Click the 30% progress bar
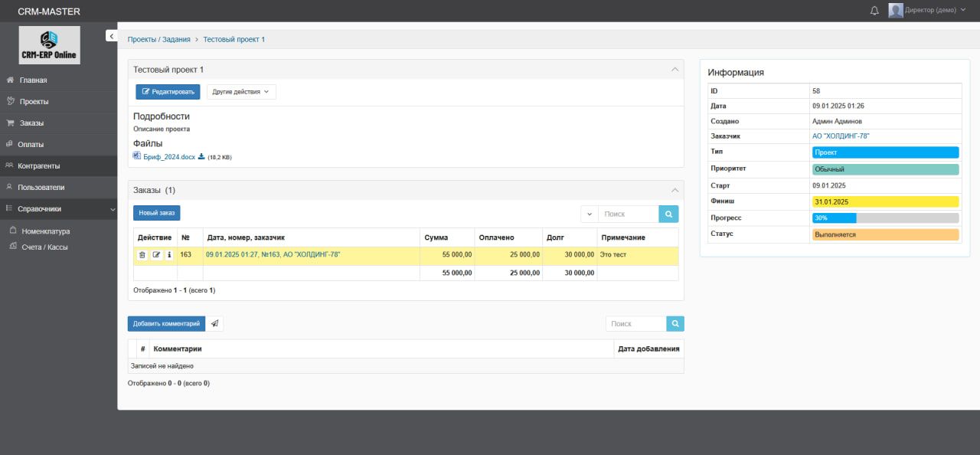The image size is (980, 455). click(x=885, y=218)
